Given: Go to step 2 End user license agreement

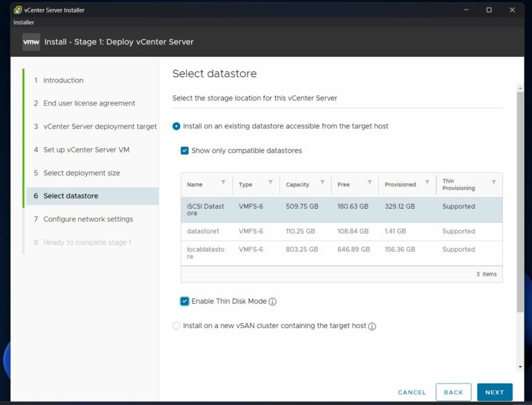Looking at the screenshot, I should coord(89,103).
